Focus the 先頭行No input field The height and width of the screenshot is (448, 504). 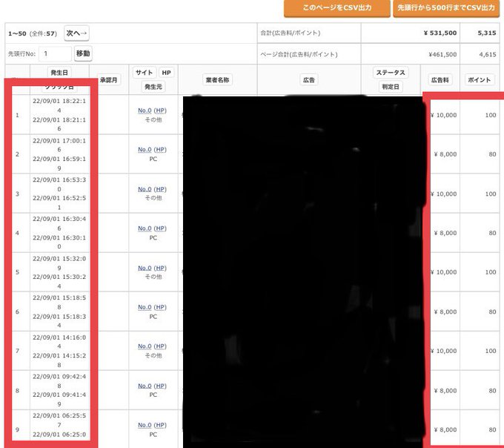(55, 53)
